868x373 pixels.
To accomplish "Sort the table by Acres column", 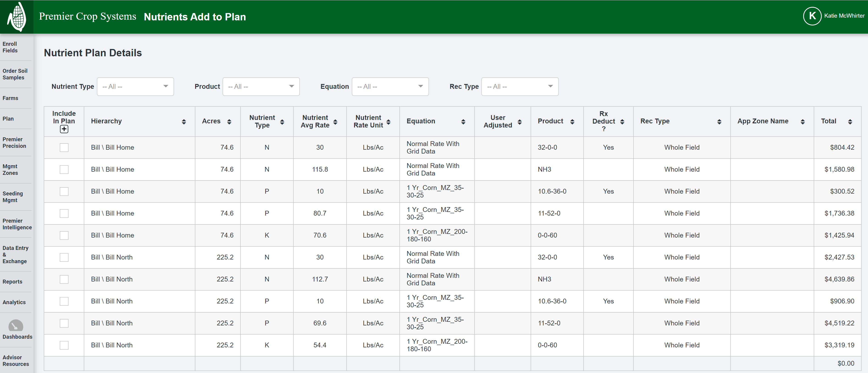I will click(x=229, y=122).
